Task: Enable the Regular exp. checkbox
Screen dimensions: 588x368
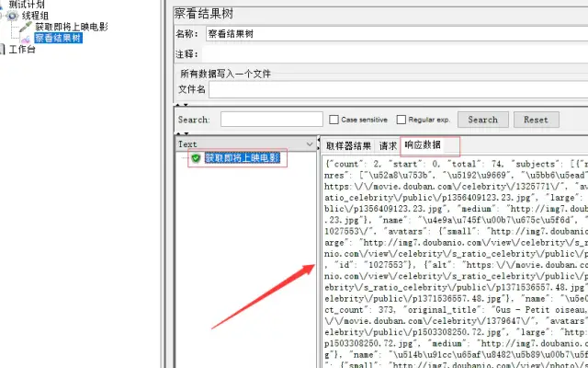Action: 401,120
